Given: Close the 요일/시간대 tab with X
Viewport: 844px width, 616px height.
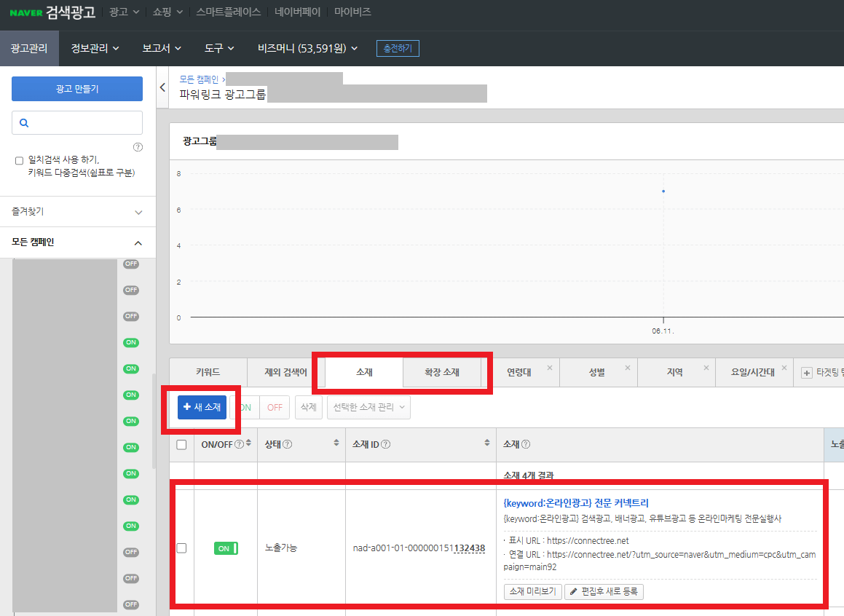Looking at the screenshot, I should [x=784, y=368].
